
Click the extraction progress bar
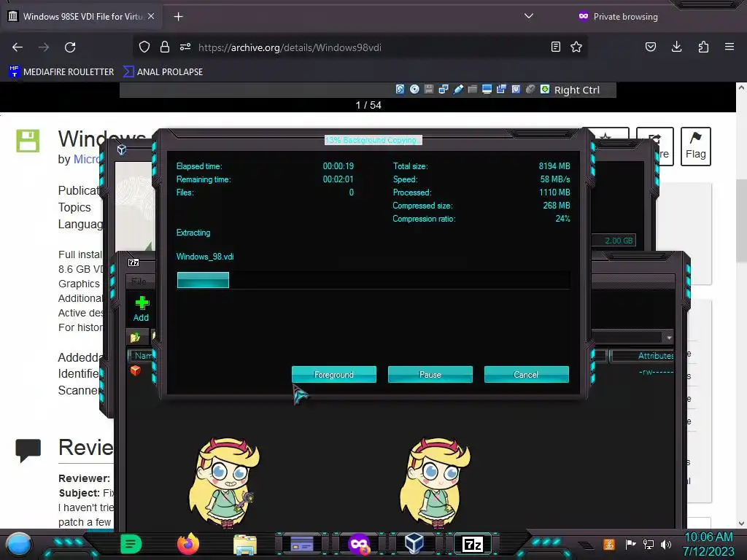373,280
